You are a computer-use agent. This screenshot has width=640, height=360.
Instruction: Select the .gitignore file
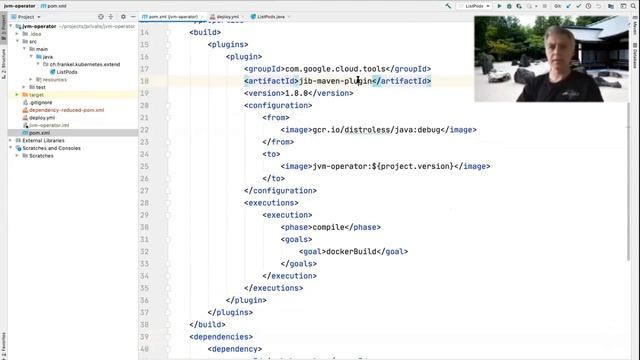click(x=40, y=102)
